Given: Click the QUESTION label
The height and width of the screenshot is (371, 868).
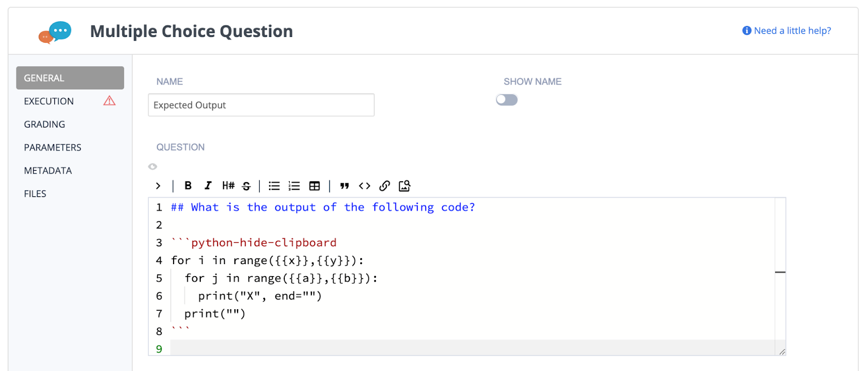Looking at the screenshot, I should tap(181, 147).
